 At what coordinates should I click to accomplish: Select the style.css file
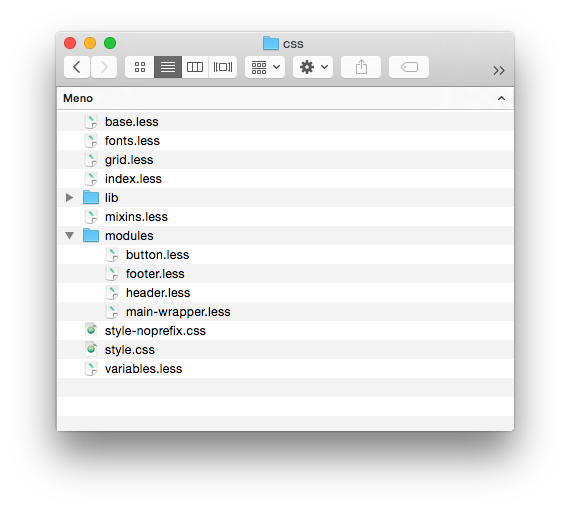[x=285, y=350]
